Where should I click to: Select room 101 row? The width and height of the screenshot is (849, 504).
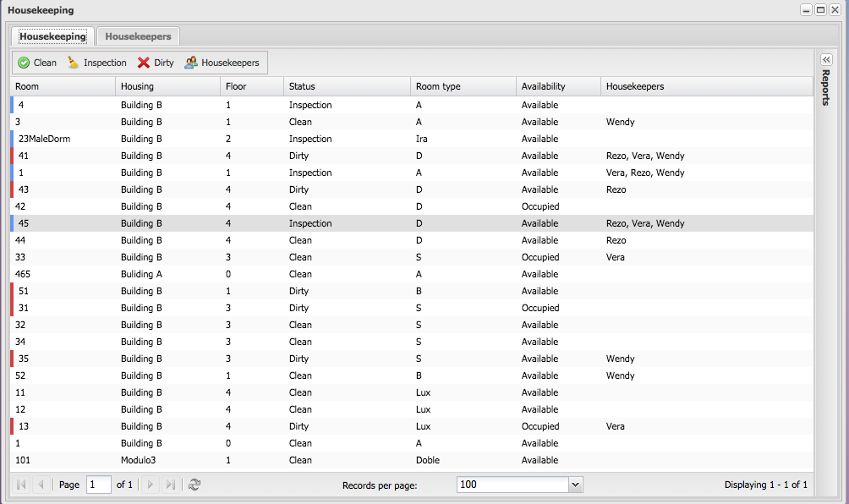tap(412, 460)
